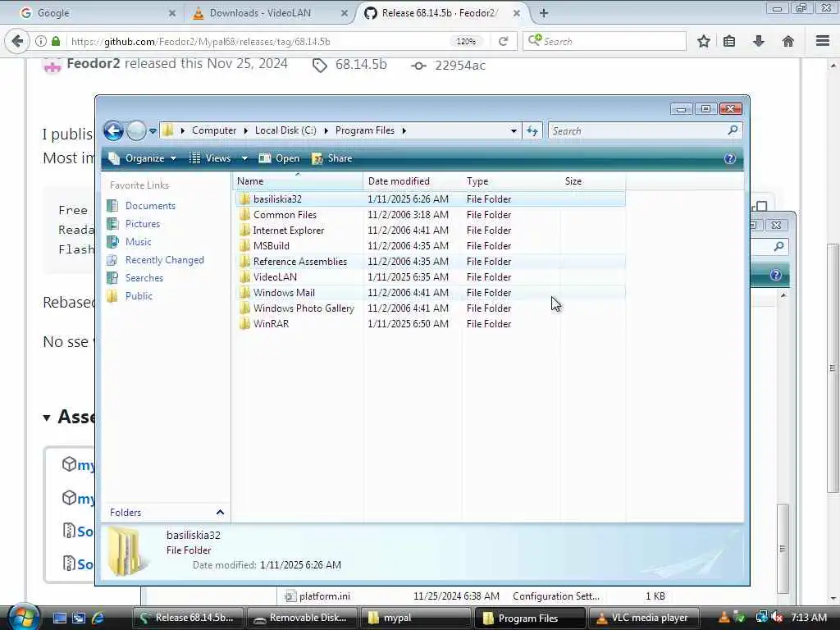Select Computer in the address breadcrumb
840x630 pixels.
(214, 130)
